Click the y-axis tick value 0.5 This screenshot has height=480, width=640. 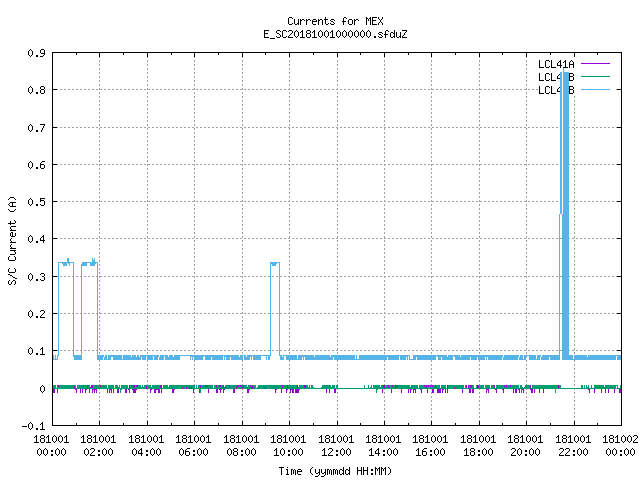click(x=36, y=202)
